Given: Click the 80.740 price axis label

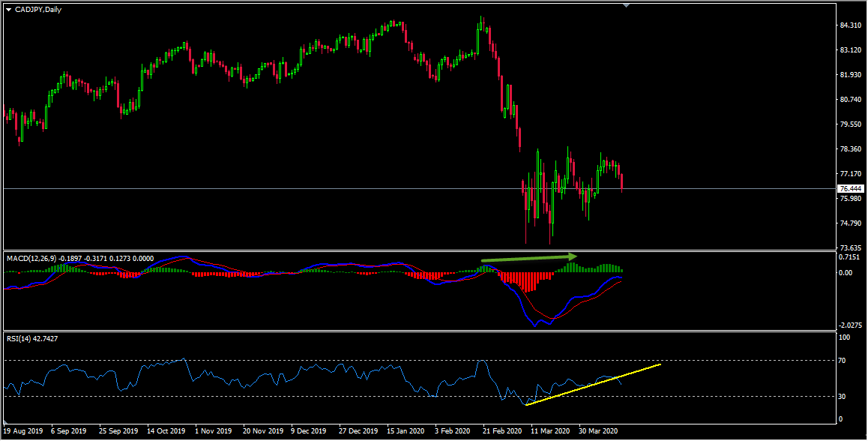Looking at the screenshot, I should click(x=850, y=100).
